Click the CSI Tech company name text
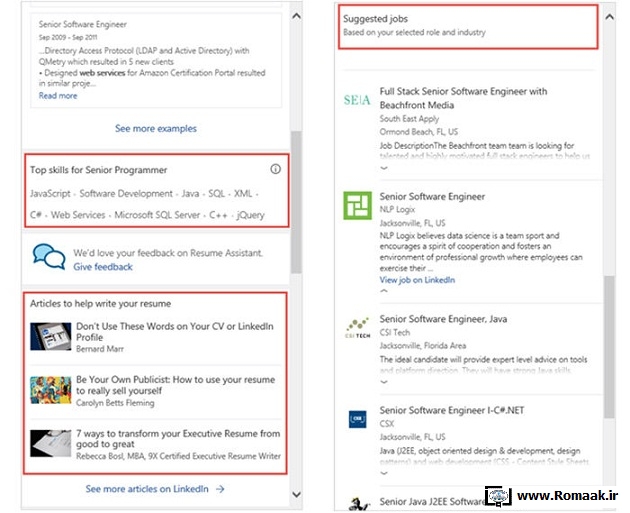630x513 pixels. [x=395, y=333]
